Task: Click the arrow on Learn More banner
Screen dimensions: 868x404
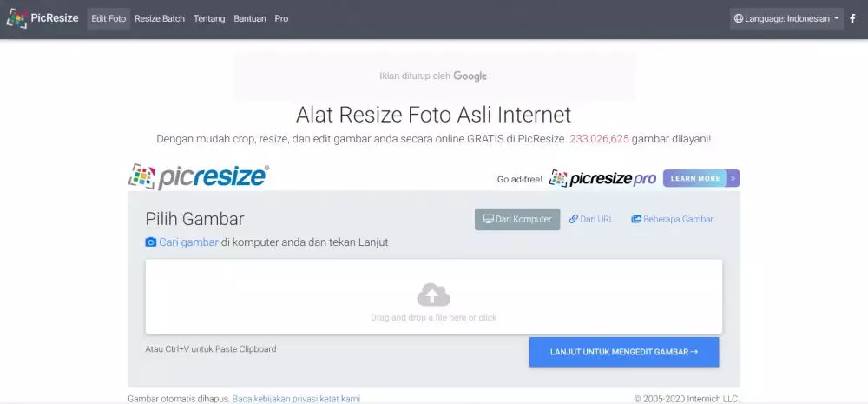Action: click(733, 178)
